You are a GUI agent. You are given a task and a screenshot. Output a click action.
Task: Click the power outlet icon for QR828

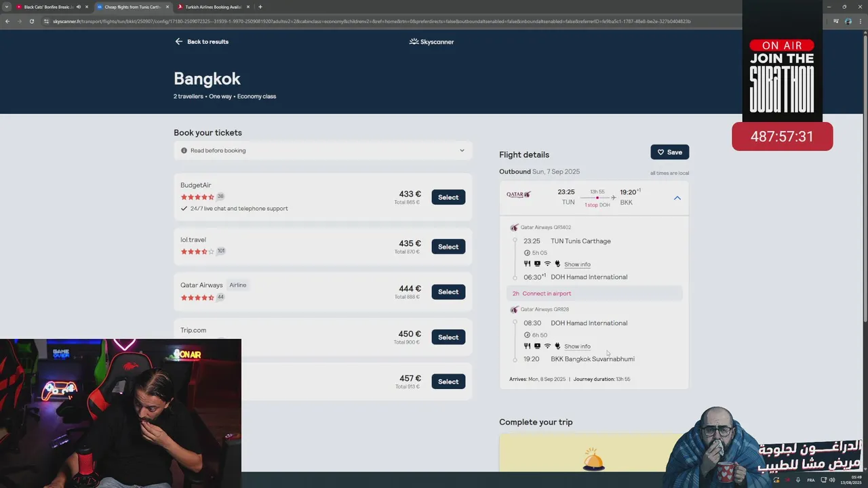[x=557, y=346]
